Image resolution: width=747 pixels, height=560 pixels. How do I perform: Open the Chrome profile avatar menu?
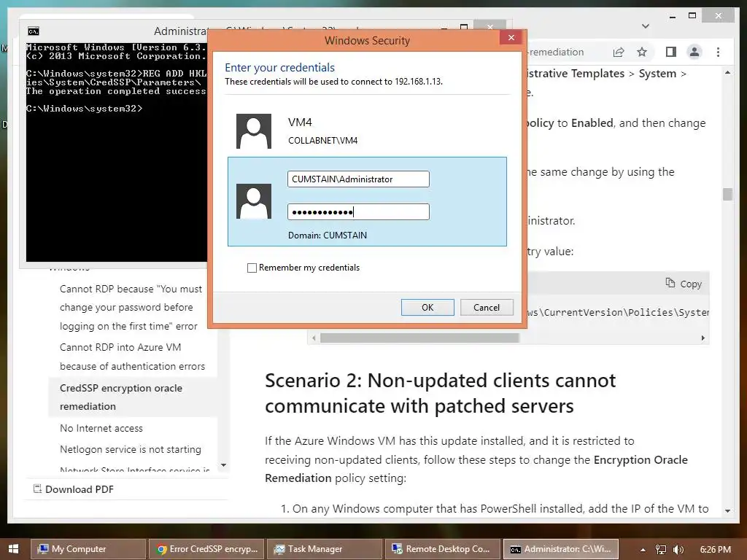[x=694, y=52]
